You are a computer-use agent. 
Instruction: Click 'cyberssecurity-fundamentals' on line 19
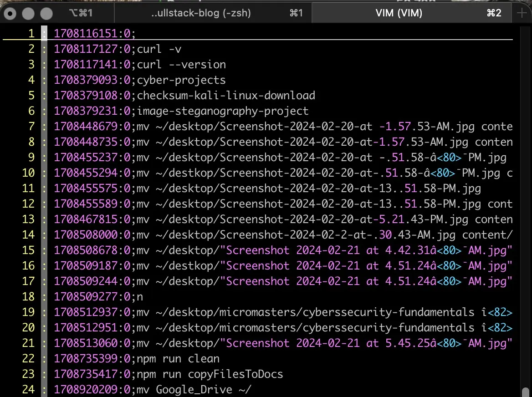tap(389, 312)
